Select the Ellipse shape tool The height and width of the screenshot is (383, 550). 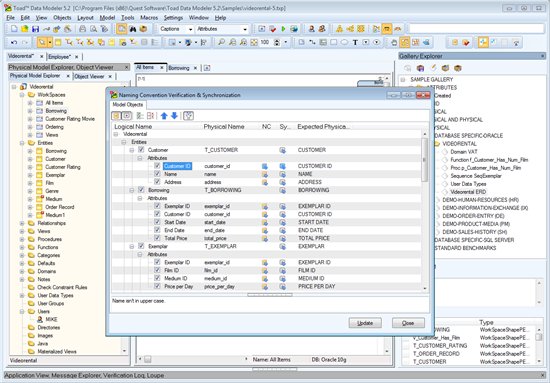[344, 42]
